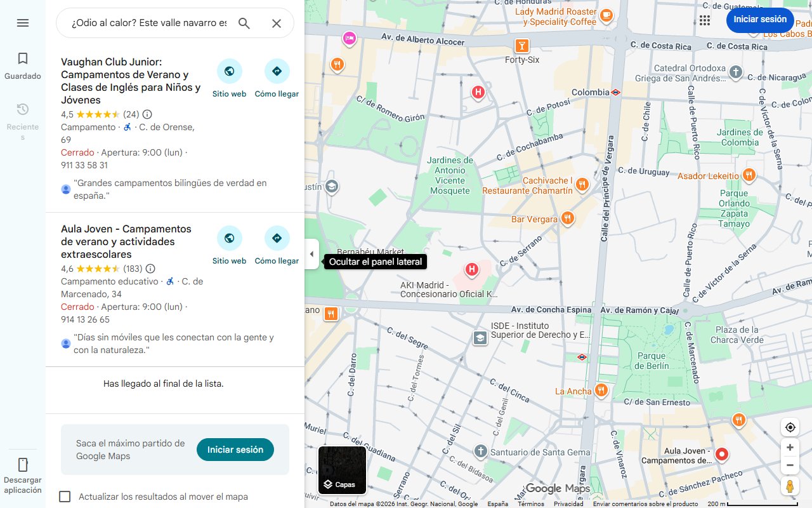Image resolution: width=812 pixels, height=508 pixels.
Task: Open the Términos link in footer
Action: coord(530,504)
